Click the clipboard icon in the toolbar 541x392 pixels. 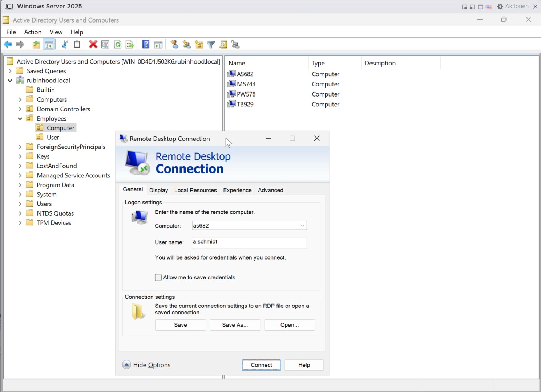point(77,45)
